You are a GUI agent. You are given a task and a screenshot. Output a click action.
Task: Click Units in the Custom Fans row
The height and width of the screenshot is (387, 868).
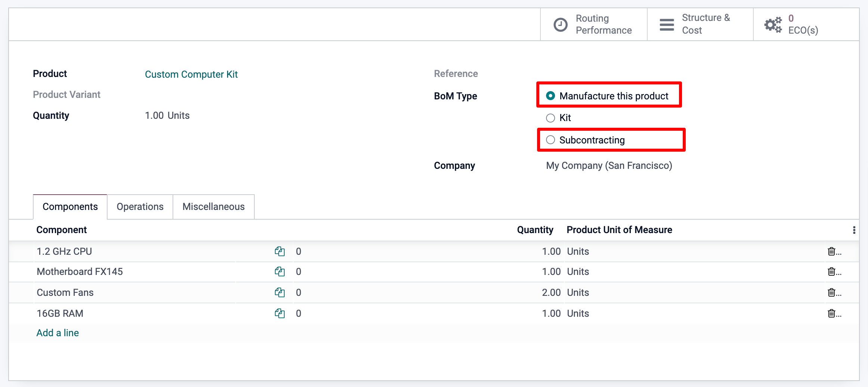[x=578, y=292]
